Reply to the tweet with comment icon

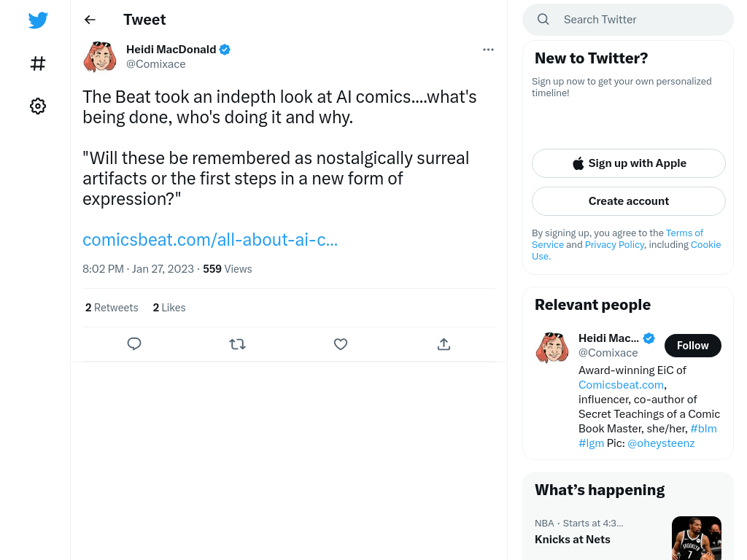tap(134, 344)
